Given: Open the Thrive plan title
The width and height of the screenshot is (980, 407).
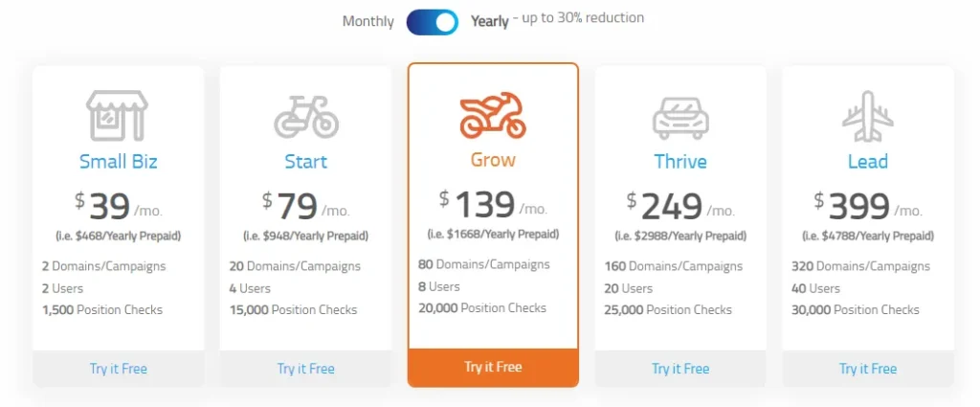Looking at the screenshot, I should (680, 161).
